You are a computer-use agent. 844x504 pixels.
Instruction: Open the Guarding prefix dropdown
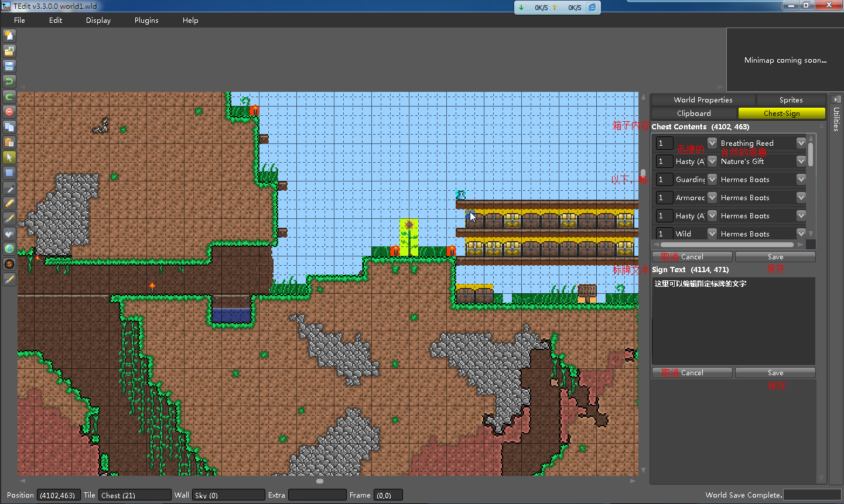[712, 179]
